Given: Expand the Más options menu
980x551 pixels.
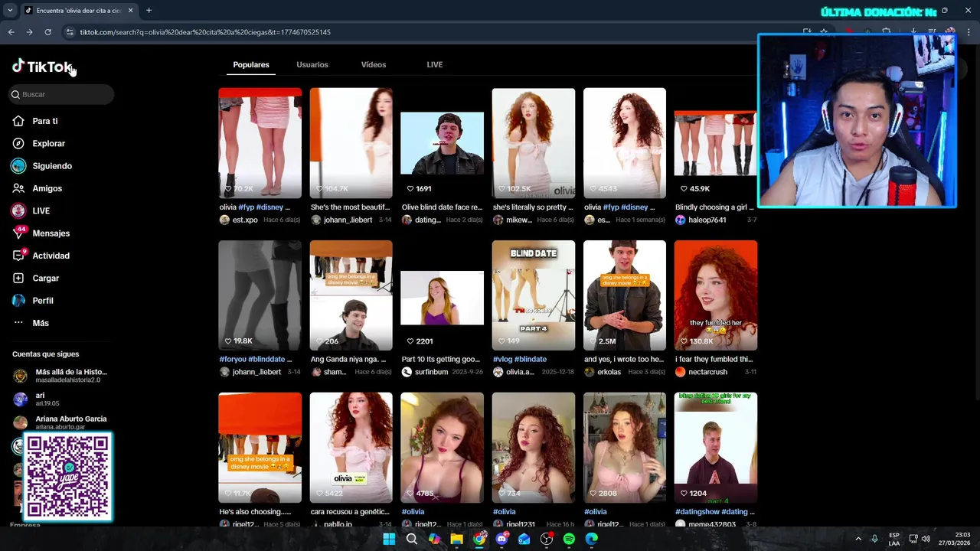Looking at the screenshot, I should click(40, 323).
